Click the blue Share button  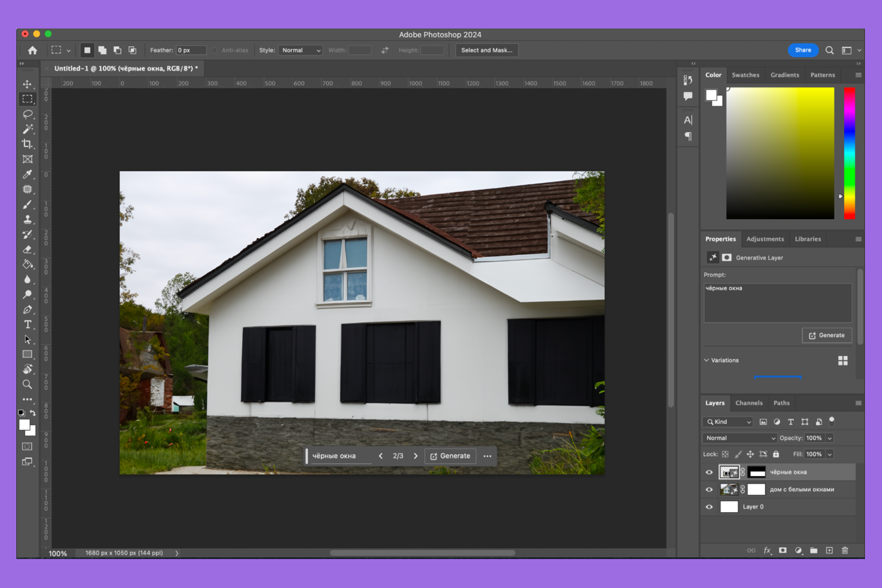tap(803, 50)
